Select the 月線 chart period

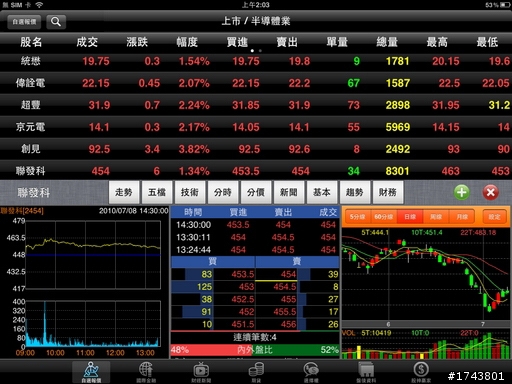pos(462,217)
